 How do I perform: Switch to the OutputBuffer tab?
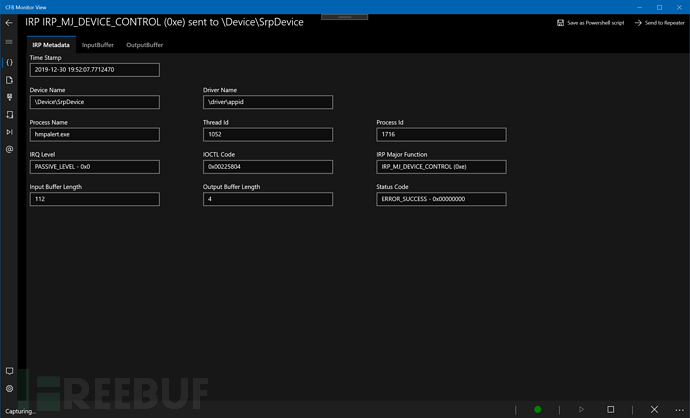(144, 45)
